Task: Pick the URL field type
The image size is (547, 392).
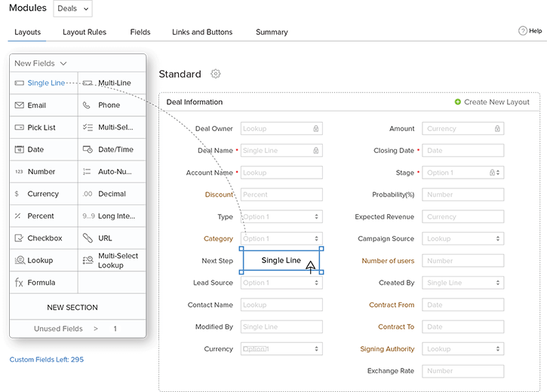Action: (x=112, y=238)
